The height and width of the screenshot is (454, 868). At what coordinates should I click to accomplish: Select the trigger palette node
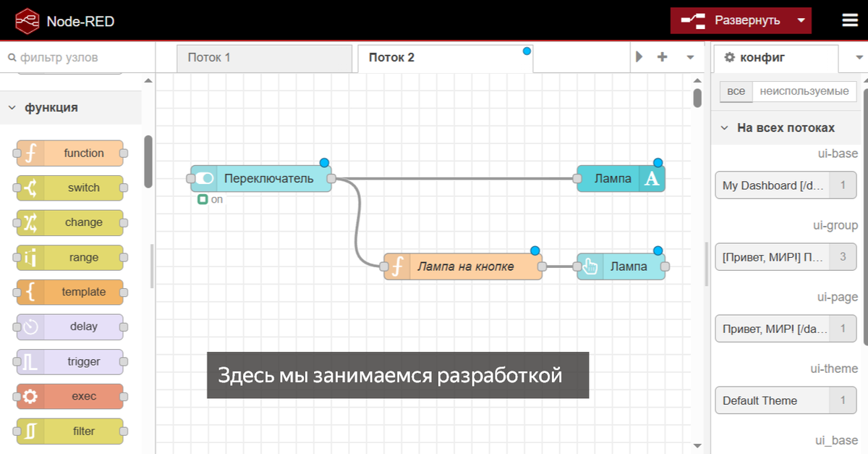click(x=69, y=361)
